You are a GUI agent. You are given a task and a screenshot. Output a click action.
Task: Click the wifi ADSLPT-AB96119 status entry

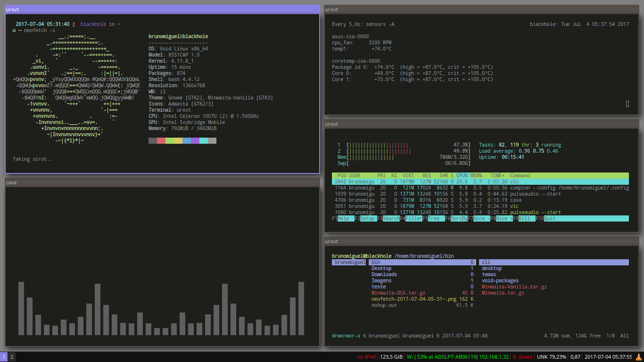pyautogui.click(x=458, y=357)
